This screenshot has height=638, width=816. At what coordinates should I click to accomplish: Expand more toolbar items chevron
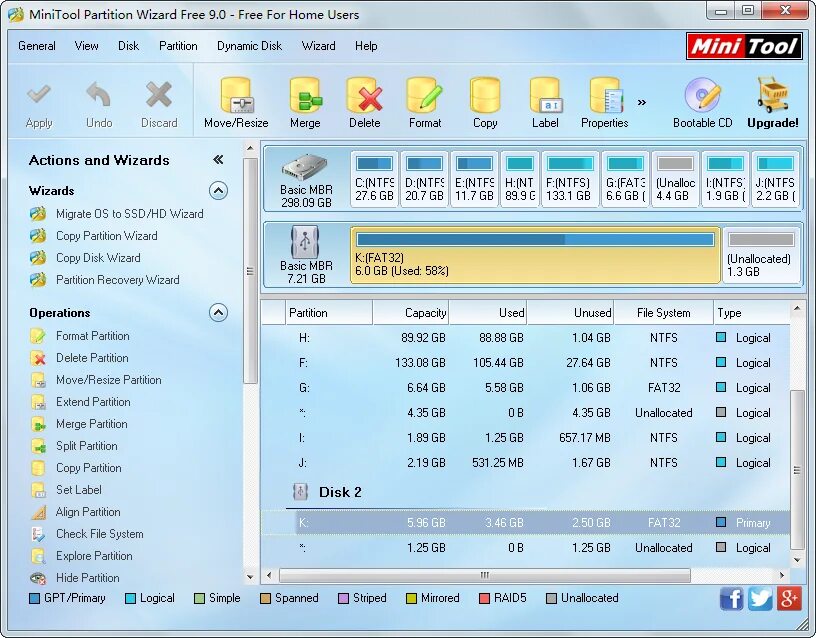pyautogui.click(x=642, y=102)
